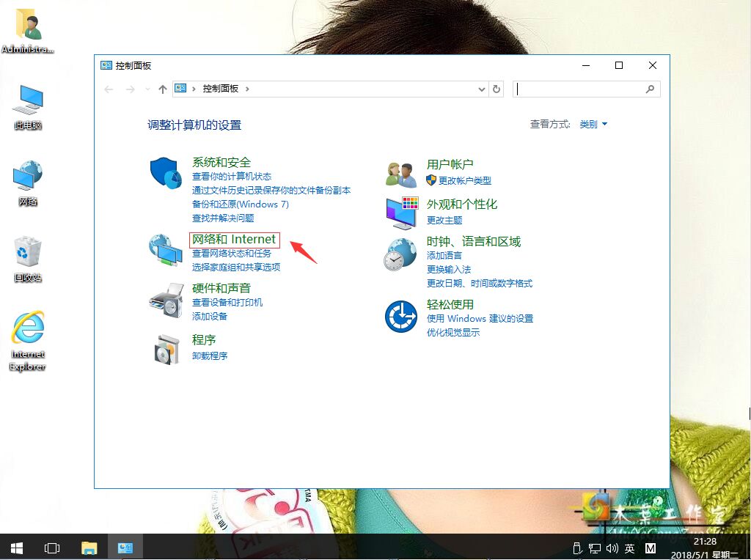Open 用户帐户 category
Viewport: 751px width, 560px height.
coord(450,165)
